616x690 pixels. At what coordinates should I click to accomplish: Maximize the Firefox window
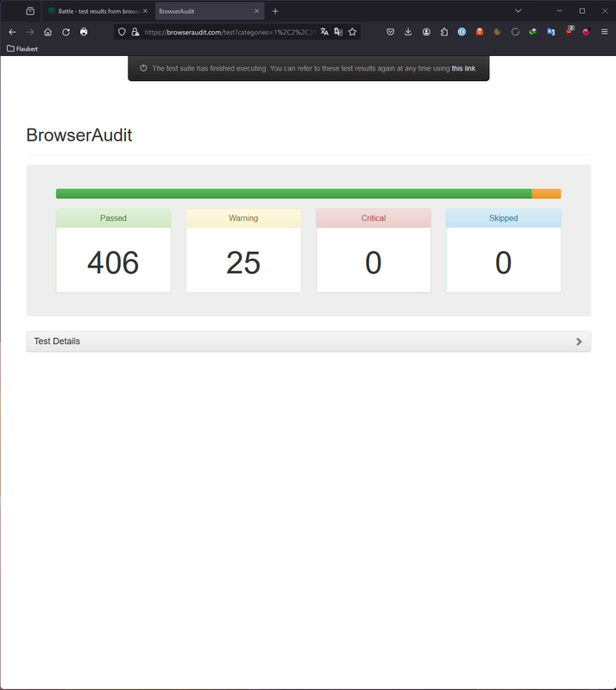point(582,11)
